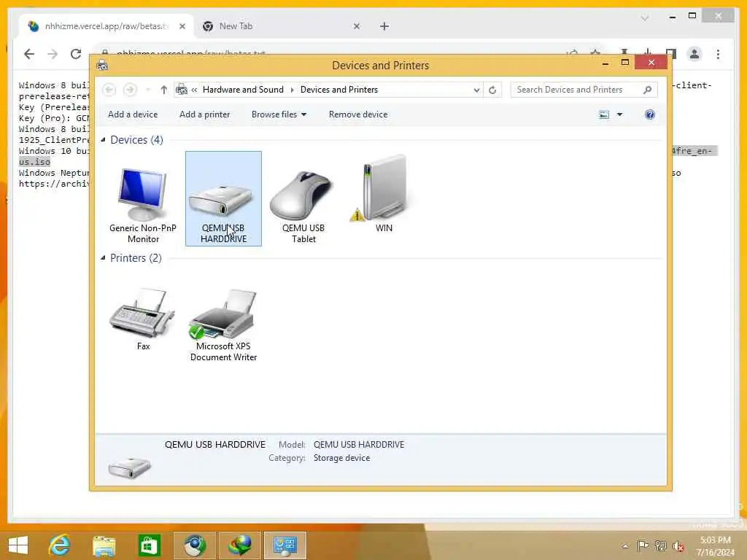Click the browser back button

pyautogui.click(x=29, y=54)
